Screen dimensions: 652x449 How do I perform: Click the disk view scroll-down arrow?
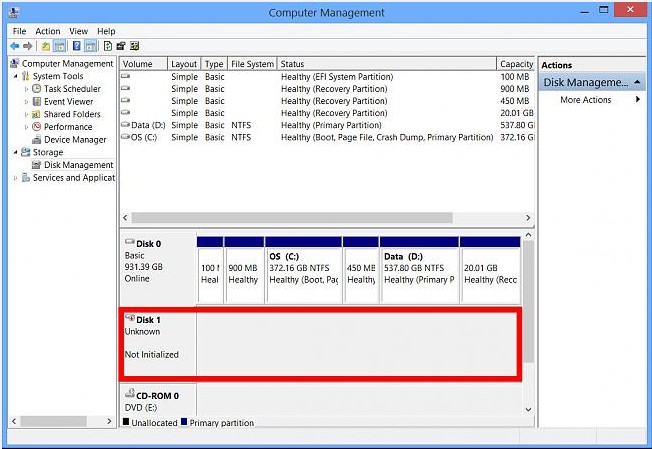click(x=528, y=409)
